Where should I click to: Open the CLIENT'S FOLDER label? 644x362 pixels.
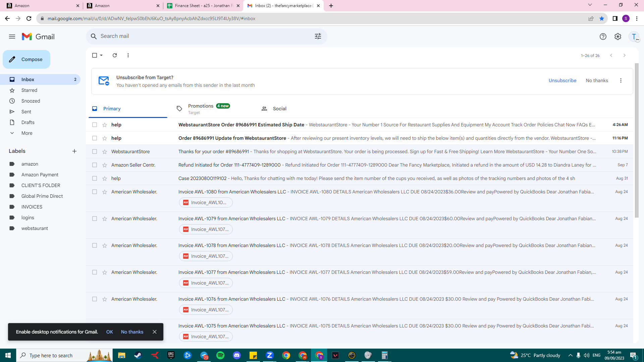click(x=40, y=185)
